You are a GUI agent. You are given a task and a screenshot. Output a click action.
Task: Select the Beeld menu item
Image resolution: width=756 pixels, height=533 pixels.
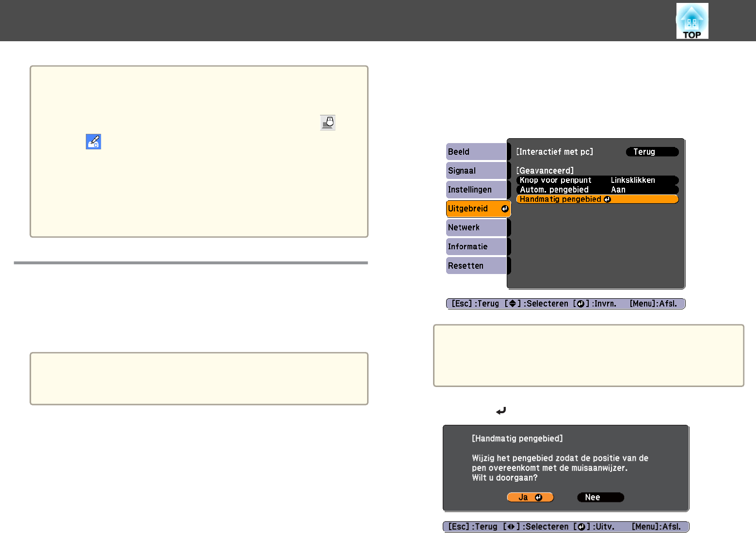pyautogui.click(x=476, y=152)
